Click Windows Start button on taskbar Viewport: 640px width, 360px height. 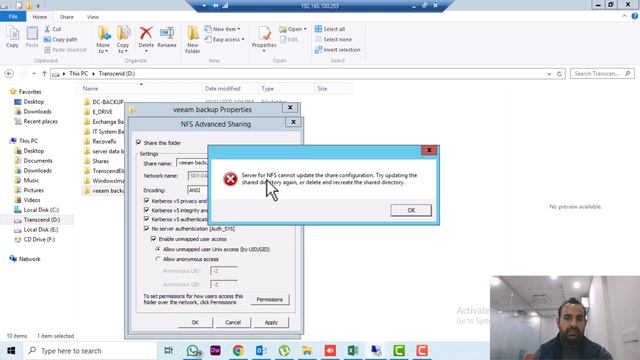point(11,351)
